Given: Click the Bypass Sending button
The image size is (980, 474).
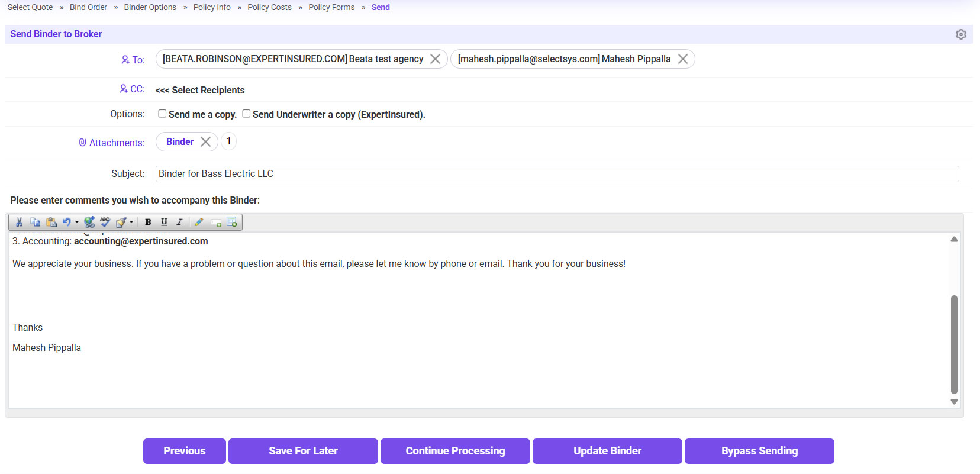Looking at the screenshot, I should pyautogui.click(x=759, y=451).
